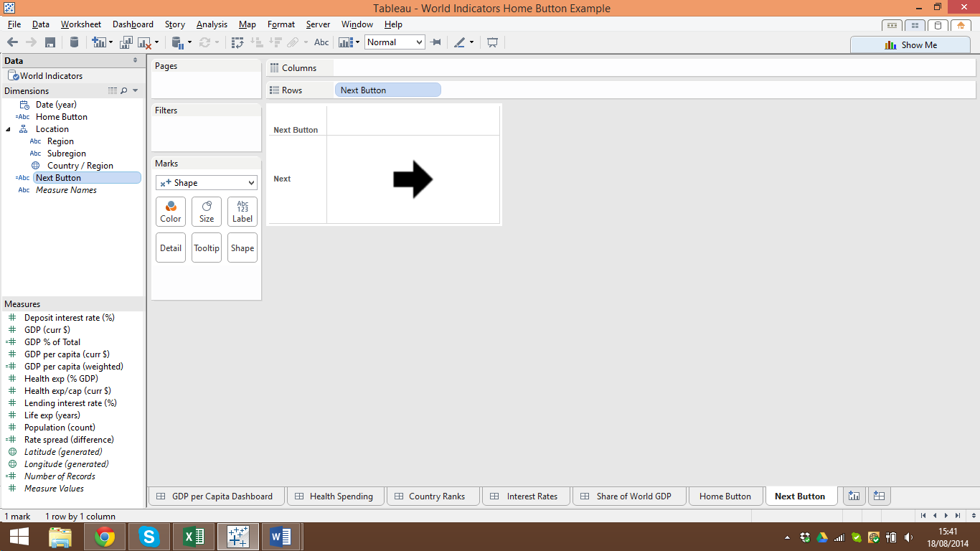Click the view cards bar chart icon
Viewport: 980px width, 551px height.
point(346,42)
